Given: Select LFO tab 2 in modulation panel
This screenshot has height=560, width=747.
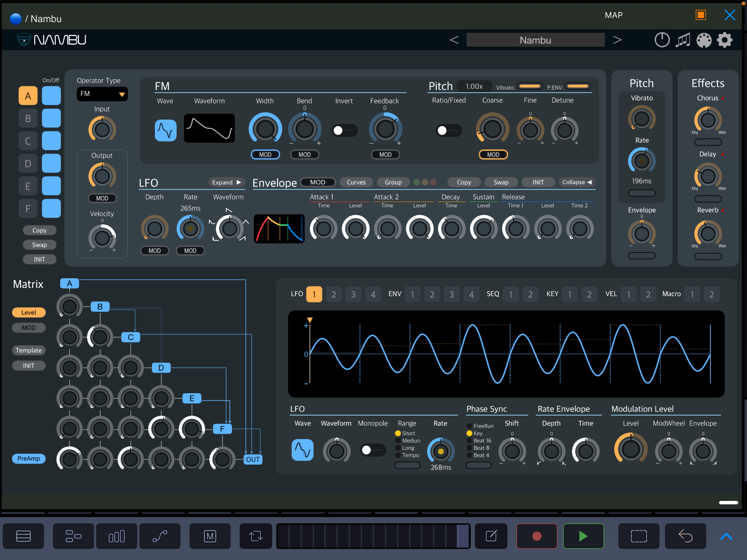Looking at the screenshot, I should pos(334,295).
